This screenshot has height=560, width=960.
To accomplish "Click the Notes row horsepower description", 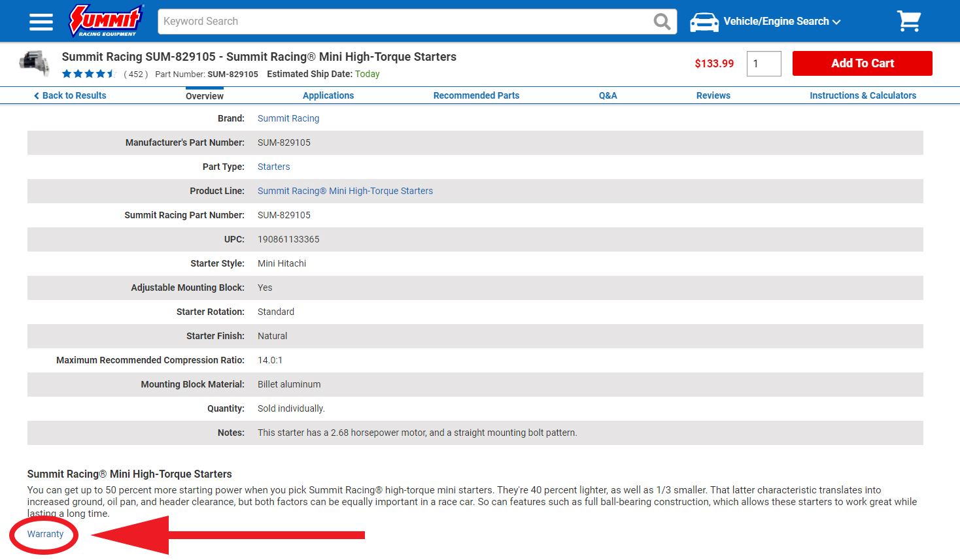I will [417, 433].
